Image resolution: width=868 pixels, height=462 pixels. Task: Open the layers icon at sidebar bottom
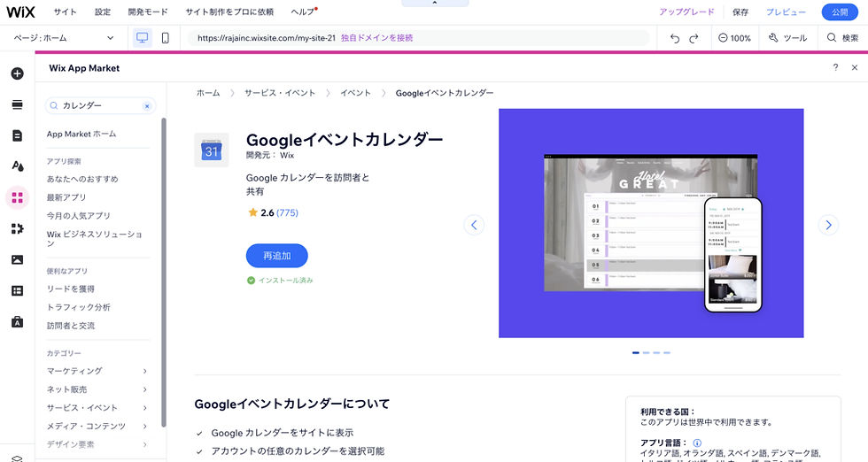coord(17,457)
